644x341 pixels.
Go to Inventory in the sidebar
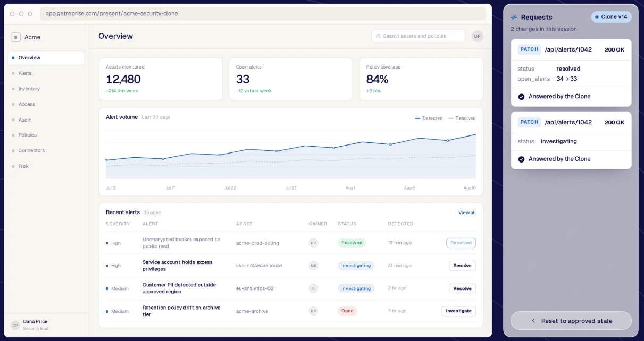point(46,89)
